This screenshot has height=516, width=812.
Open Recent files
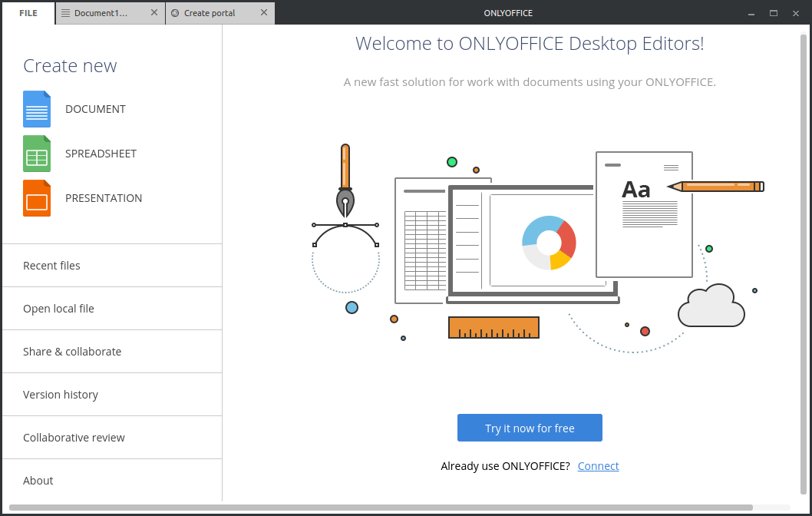tap(51, 265)
